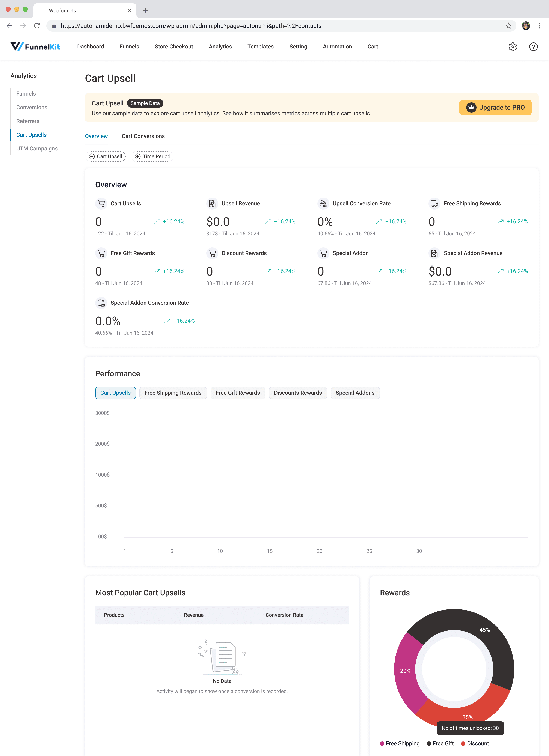Click the help question mark icon
The image size is (549, 756).
coord(533,47)
